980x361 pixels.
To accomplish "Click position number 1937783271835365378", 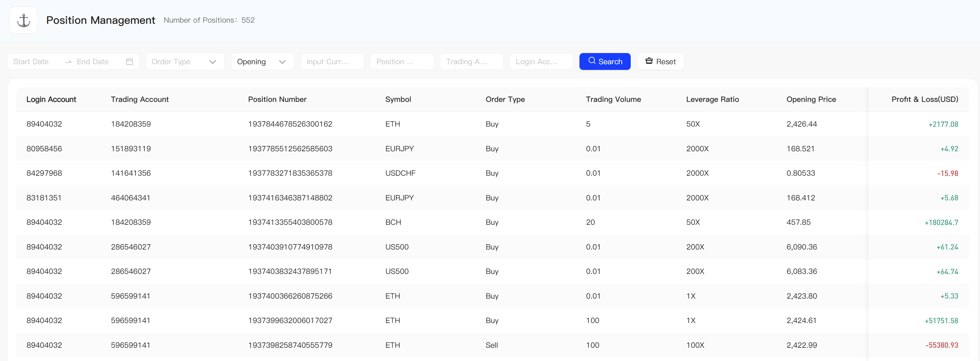I will click(290, 173).
